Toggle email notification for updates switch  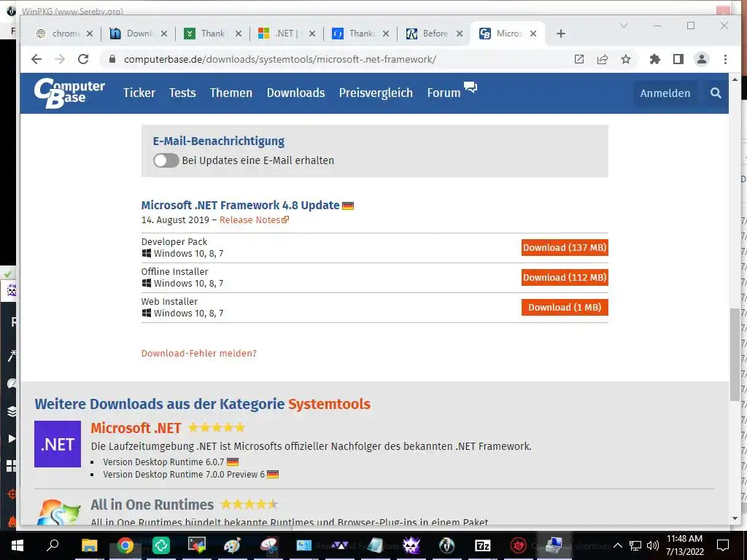166,160
